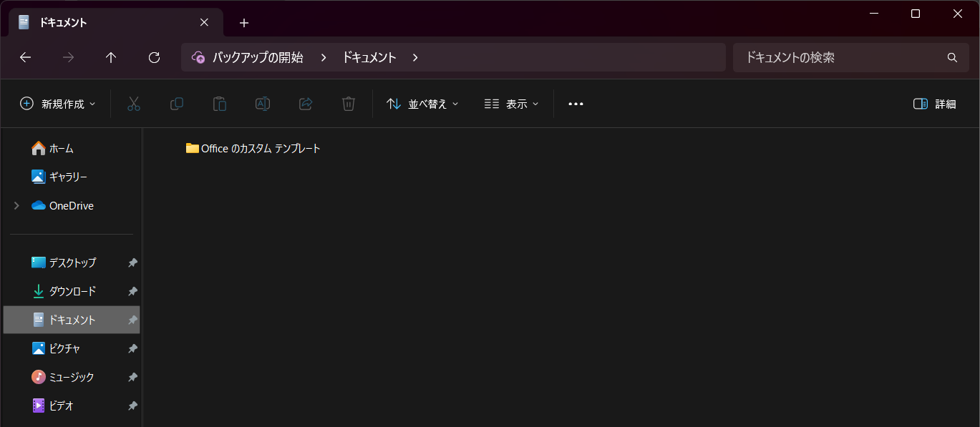
Task: Click chevron after ドキュメント in address bar
Action: [x=415, y=57]
